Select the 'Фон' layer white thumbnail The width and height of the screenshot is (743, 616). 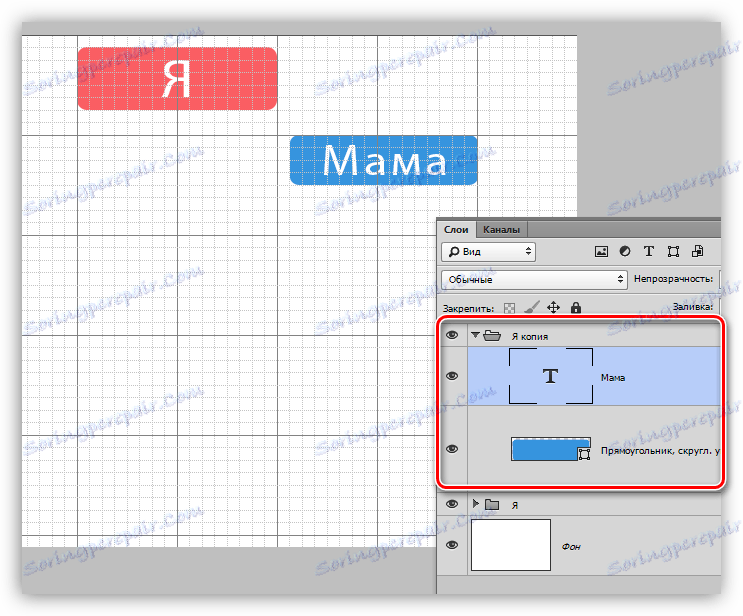[511, 545]
